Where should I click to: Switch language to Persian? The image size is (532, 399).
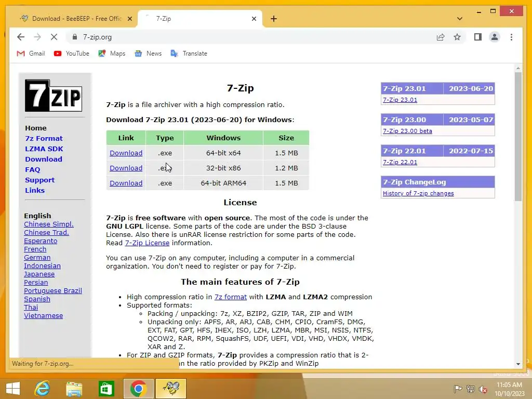[x=36, y=282]
